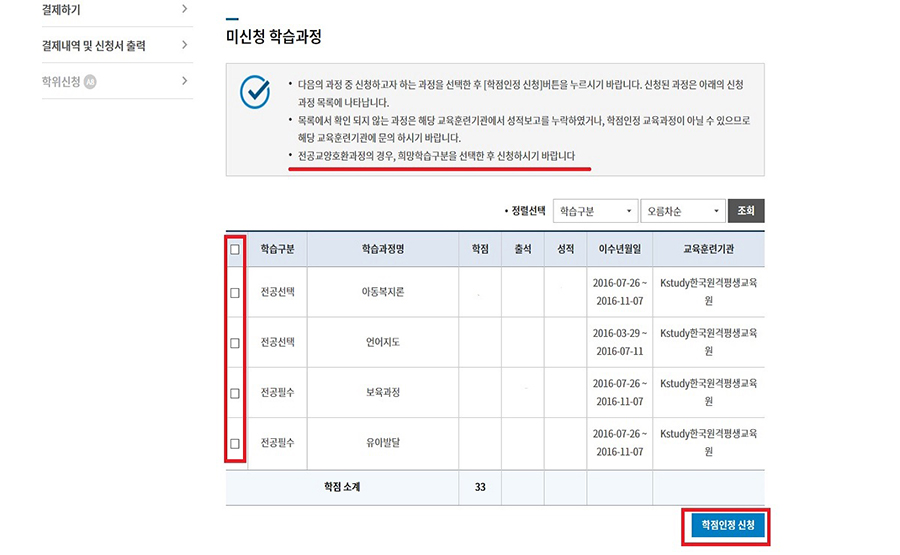Screen dimensions: 900x555
Task: Enable the 유아발달 row checkbox
Action: pyautogui.click(x=235, y=443)
